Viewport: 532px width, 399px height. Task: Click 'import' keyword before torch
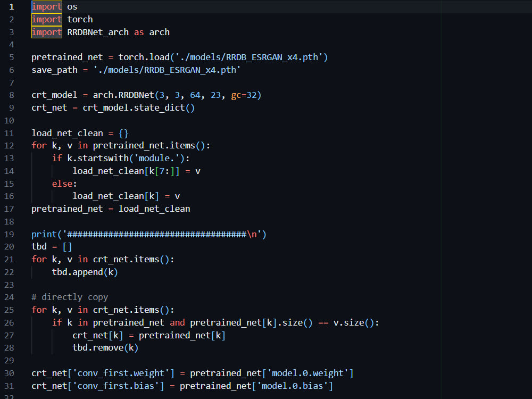coord(47,19)
